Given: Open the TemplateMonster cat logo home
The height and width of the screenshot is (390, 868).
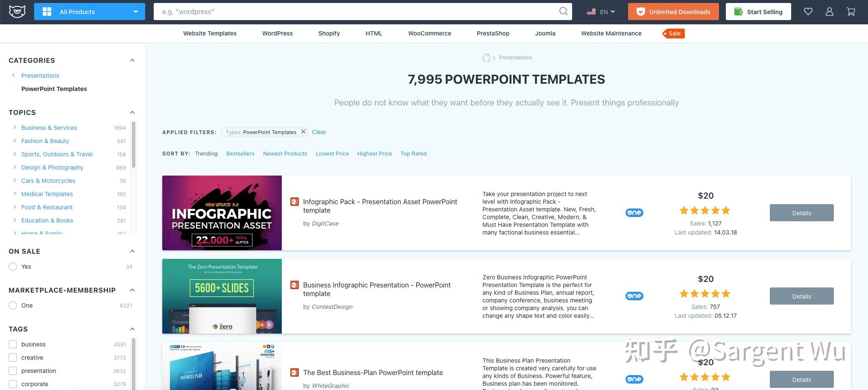Looking at the screenshot, I should click(17, 12).
